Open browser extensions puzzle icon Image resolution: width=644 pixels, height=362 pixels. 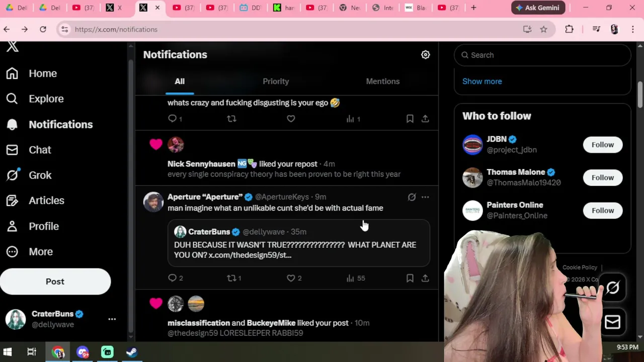[x=569, y=29]
